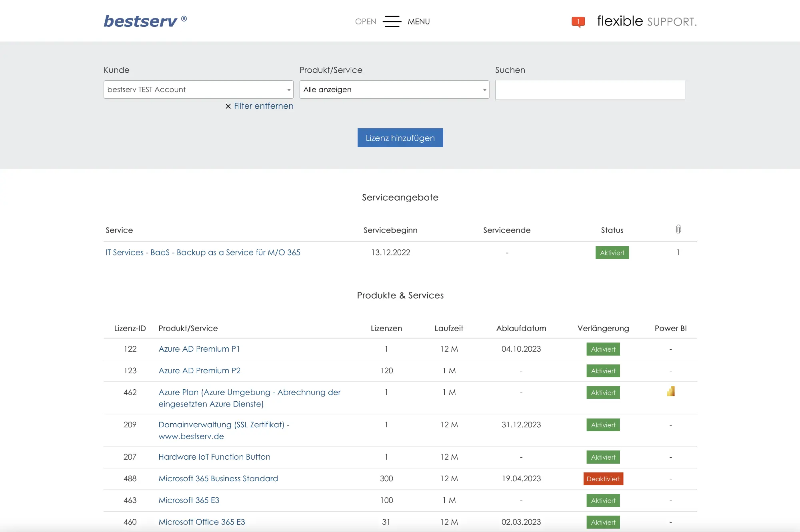Click the X icon beside Filter entfernen
The image size is (800, 532).
pos(228,106)
